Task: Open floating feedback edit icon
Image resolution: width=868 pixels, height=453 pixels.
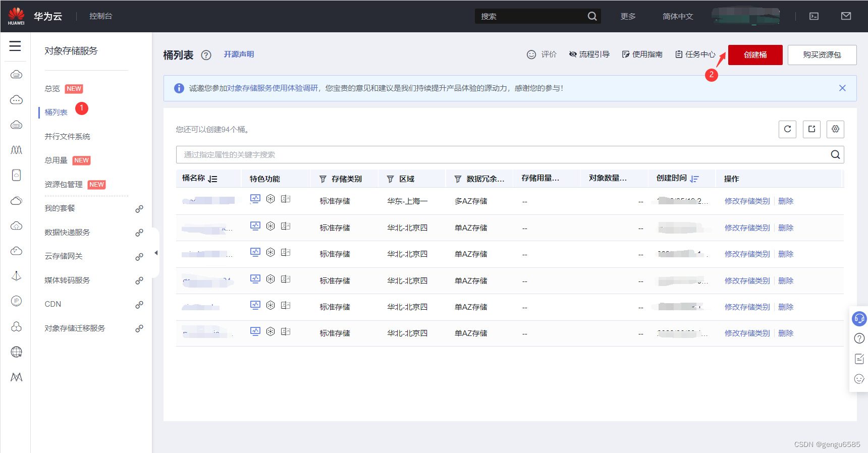Action: point(859,359)
